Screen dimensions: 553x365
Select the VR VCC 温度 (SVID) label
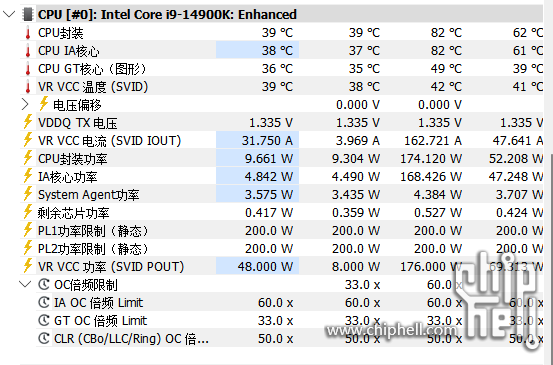click(x=93, y=87)
